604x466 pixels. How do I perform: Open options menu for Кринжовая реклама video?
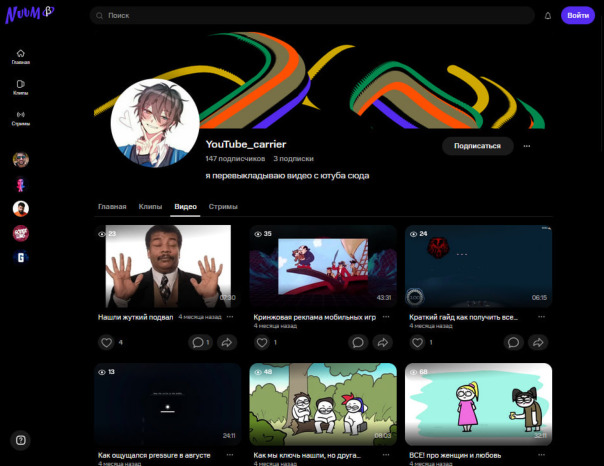(x=386, y=317)
